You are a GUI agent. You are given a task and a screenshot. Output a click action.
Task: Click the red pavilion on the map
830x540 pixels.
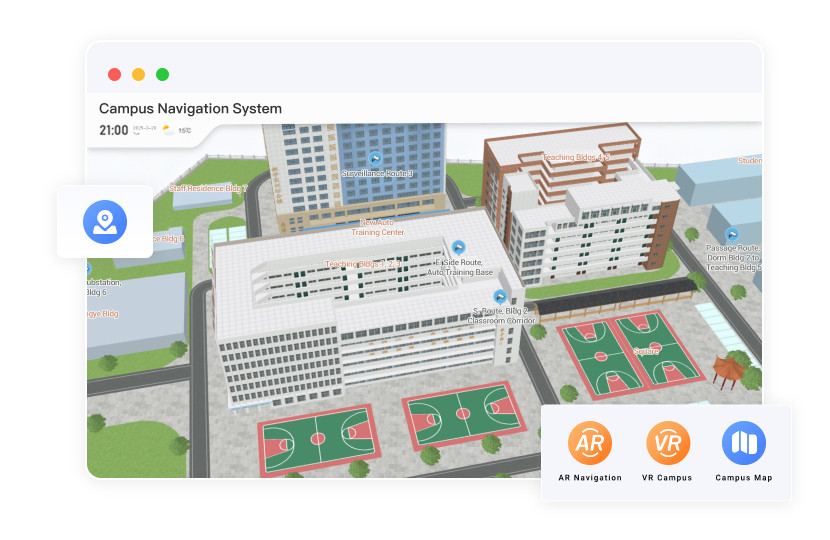729,369
